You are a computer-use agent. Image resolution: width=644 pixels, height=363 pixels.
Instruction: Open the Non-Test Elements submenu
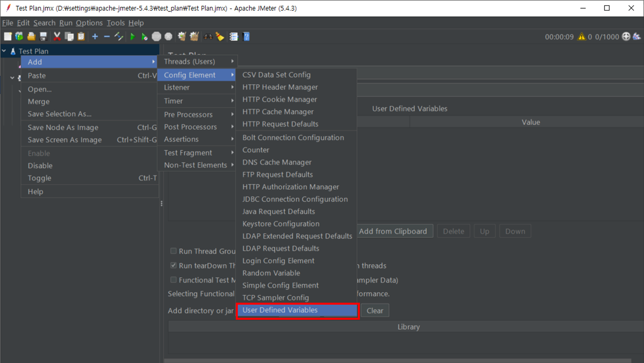click(x=197, y=165)
